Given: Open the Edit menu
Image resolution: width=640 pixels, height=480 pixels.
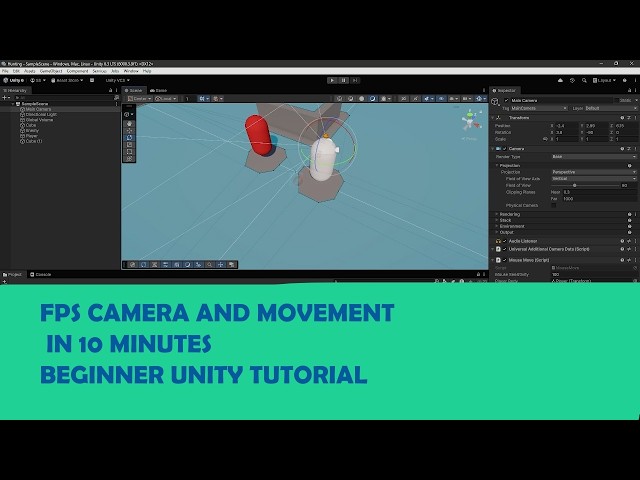Looking at the screenshot, I should point(16,71).
